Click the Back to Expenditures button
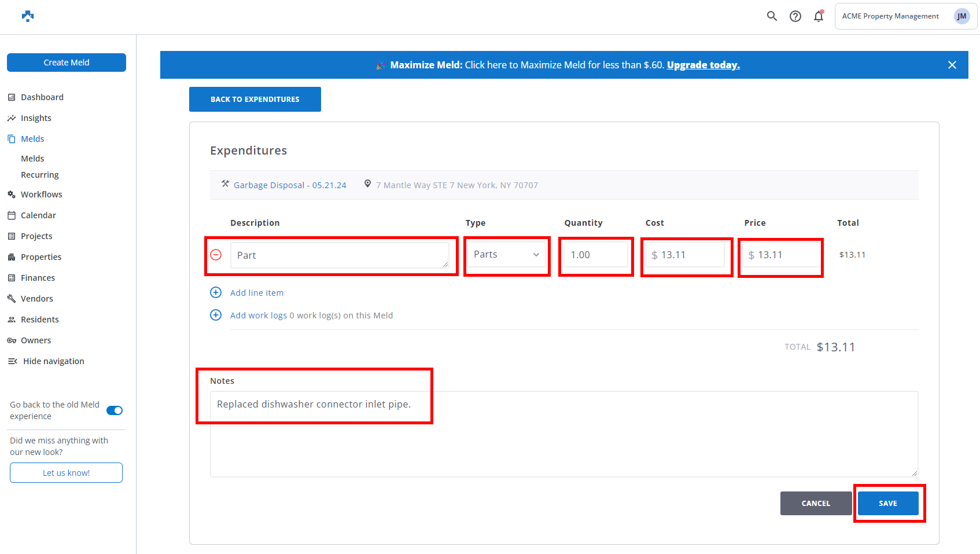The image size is (980, 554). (255, 99)
